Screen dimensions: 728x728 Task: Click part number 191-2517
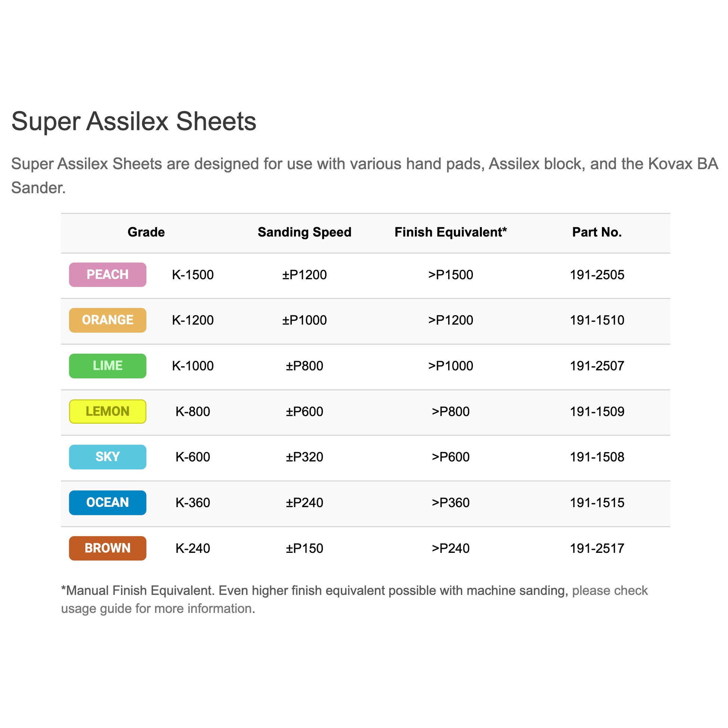pyautogui.click(x=597, y=549)
